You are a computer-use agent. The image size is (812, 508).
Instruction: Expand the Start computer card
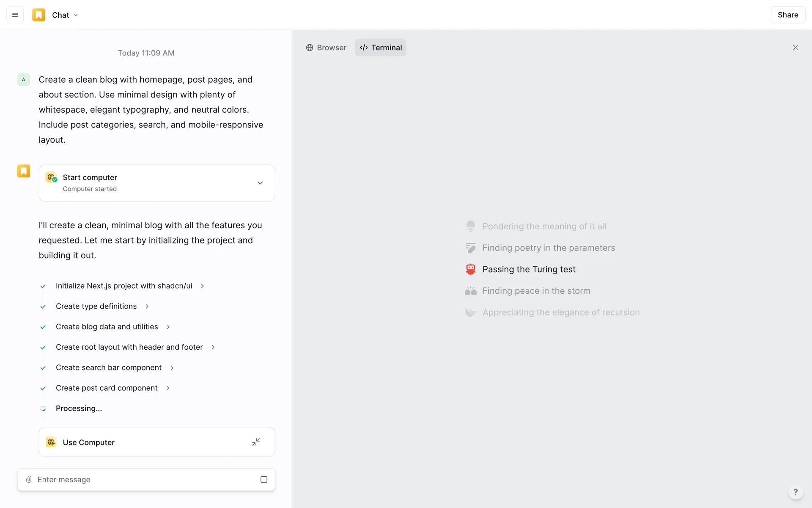point(260,183)
